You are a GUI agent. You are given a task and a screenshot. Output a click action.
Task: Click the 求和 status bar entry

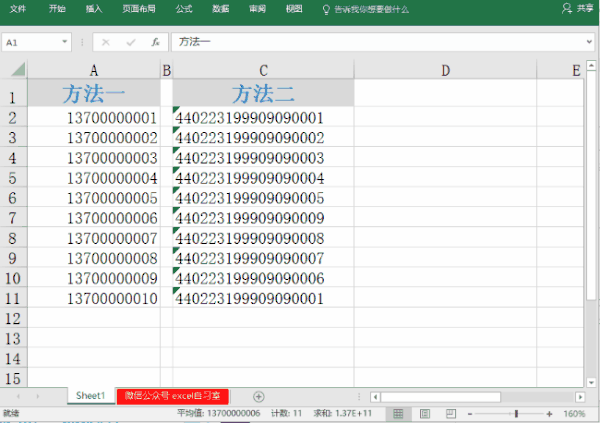[342, 413]
